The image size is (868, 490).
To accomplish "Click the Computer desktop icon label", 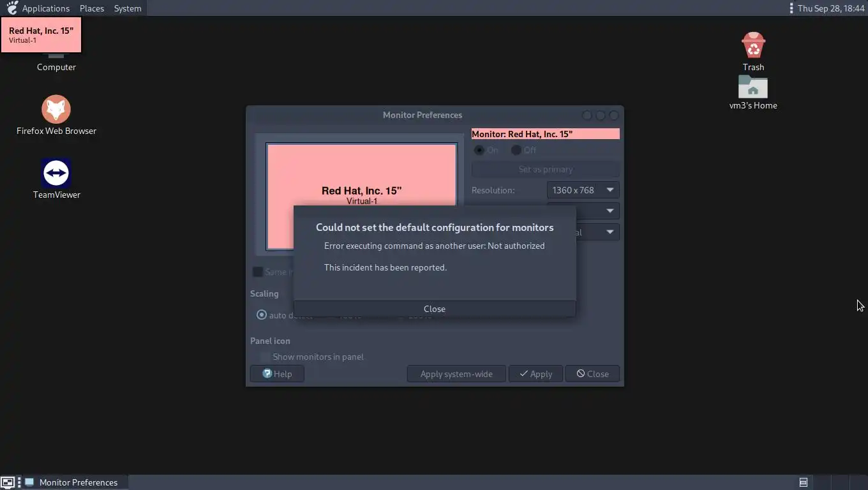I will pyautogui.click(x=56, y=67).
